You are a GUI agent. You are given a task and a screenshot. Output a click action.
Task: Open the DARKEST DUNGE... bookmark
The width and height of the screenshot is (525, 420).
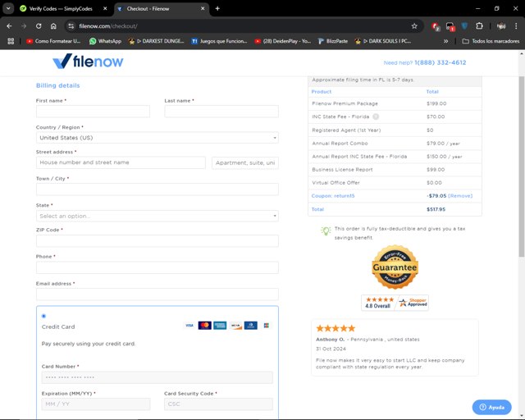pyautogui.click(x=157, y=41)
